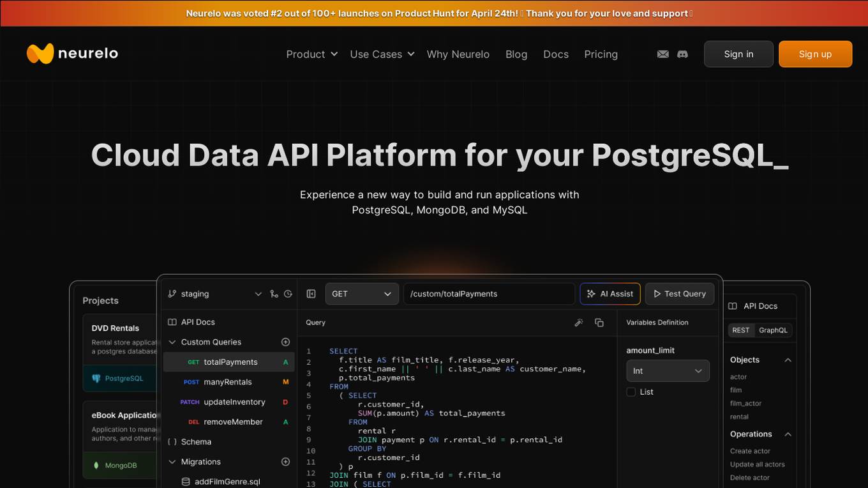Image resolution: width=868 pixels, height=488 pixels.
Task: Click the Sign up button
Action: pos(815,54)
